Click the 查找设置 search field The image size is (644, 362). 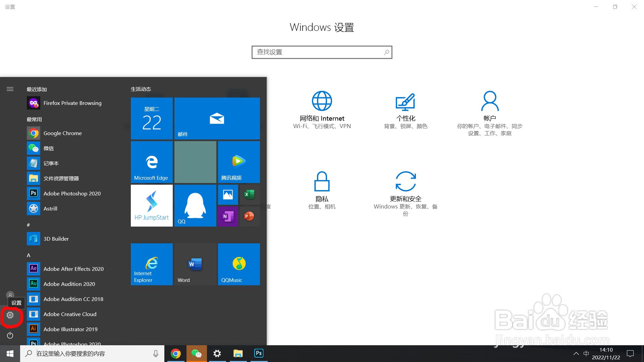point(322,52)
